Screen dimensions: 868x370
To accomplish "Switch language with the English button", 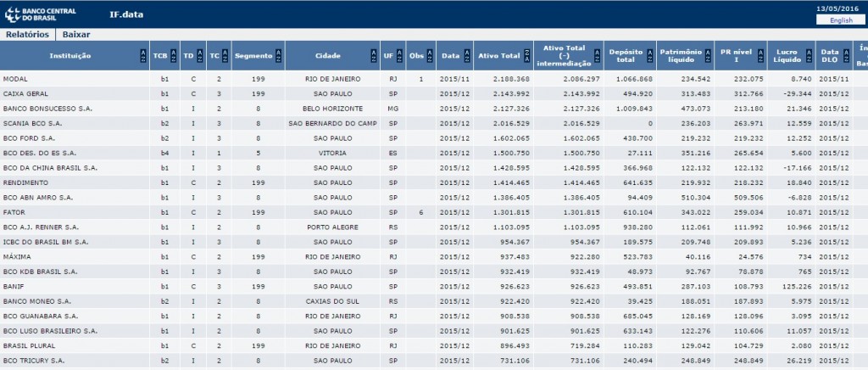I will pos(841,20).
